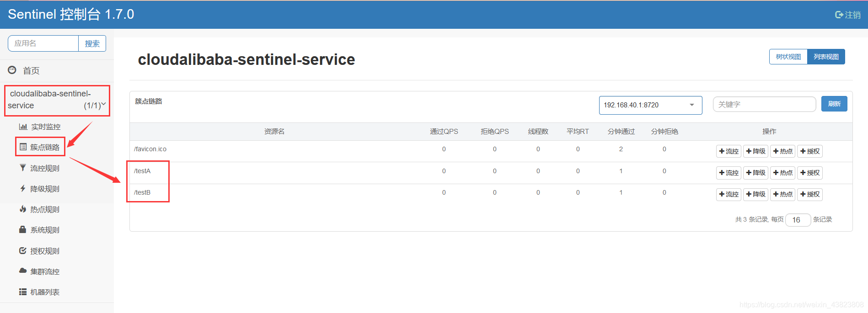868x313 pixels.
Task: Switch to 列表视图 list view
Action: click(x=826, y=57)
